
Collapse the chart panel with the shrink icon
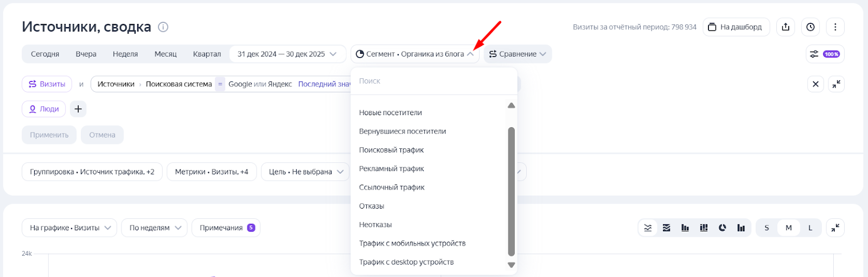[x=835, y=228]
